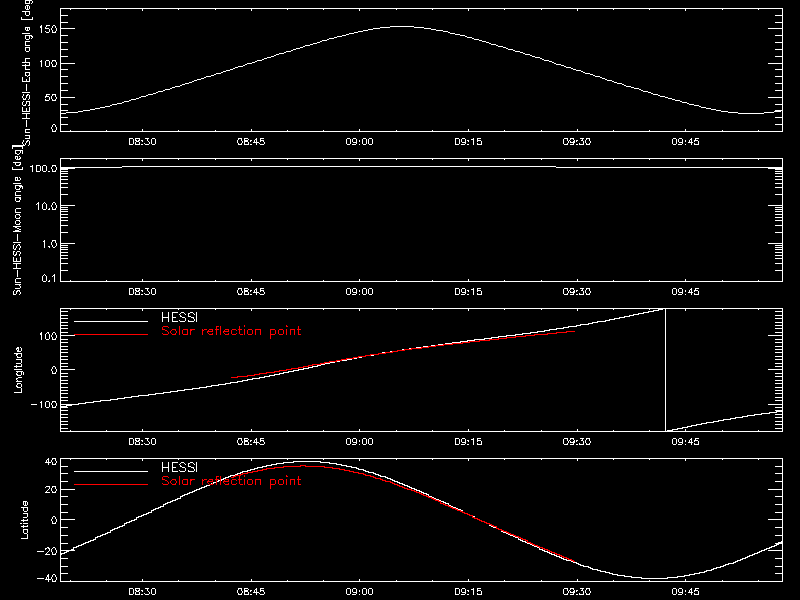Viewport: 800px width, 600px height.
Task: Click the -20 tick label on Latitude axis
Action: click(47, 552)
